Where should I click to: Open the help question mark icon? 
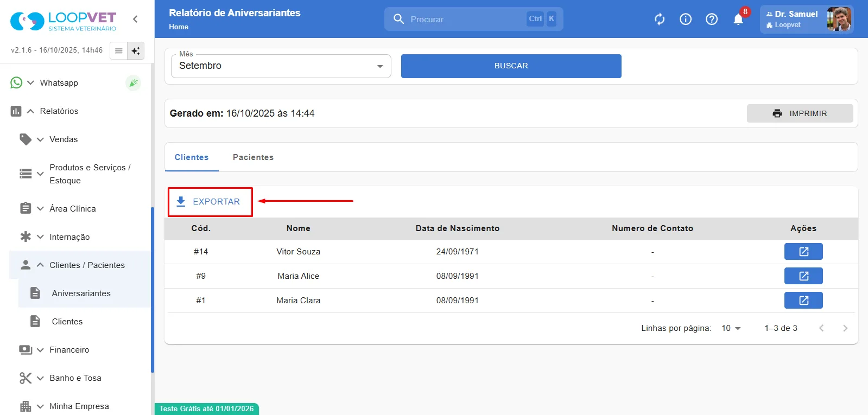point(712,20)
